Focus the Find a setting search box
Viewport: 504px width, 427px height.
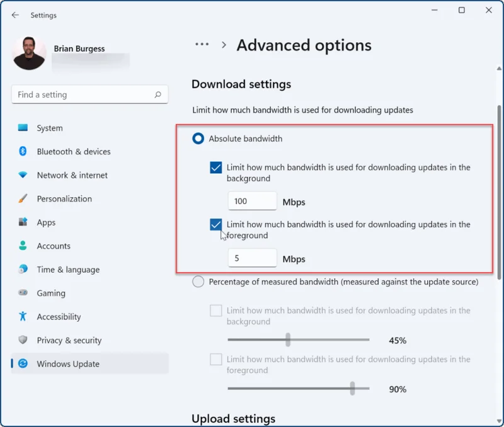89,94
